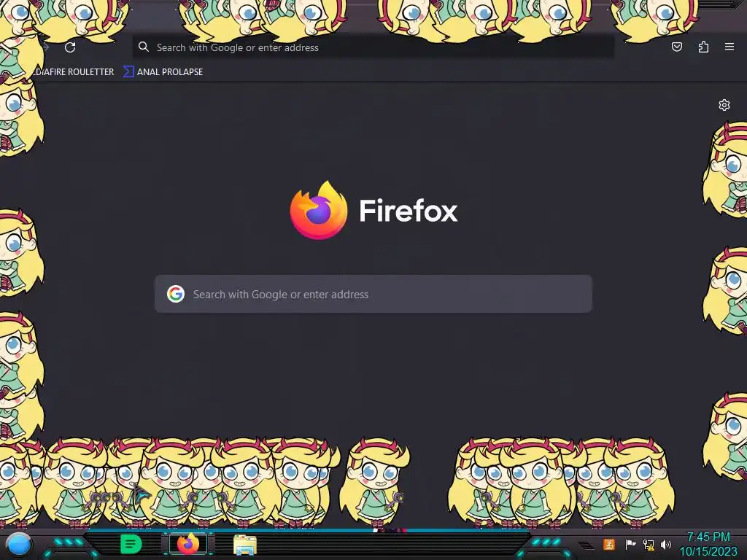Click the address bar at the top
The width and height of the screenshot is (747, 560).
tap(373, 47)
